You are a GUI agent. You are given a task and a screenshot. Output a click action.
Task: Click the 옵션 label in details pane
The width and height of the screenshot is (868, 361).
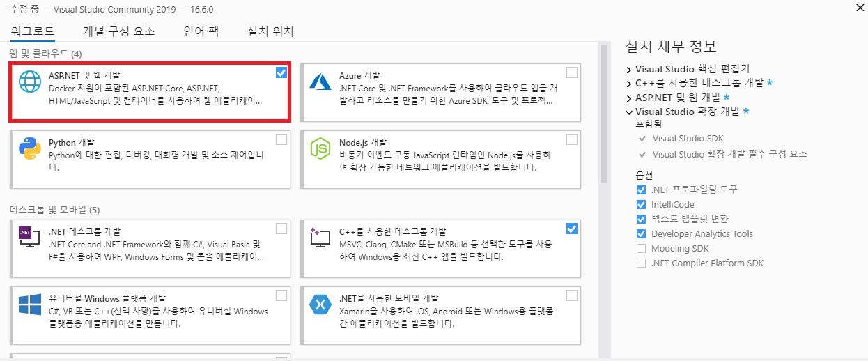tap(644, 175)
